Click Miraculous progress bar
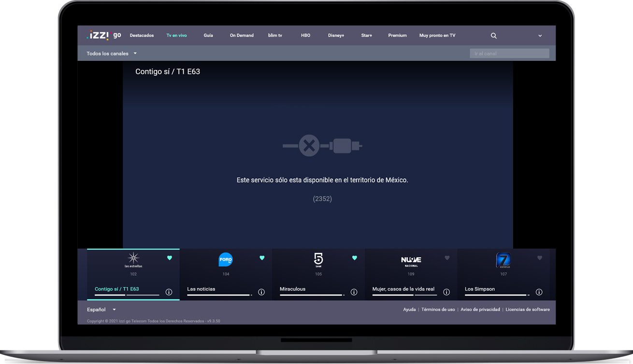The height and width of the screenshot is (364, 633). (312, 295)
